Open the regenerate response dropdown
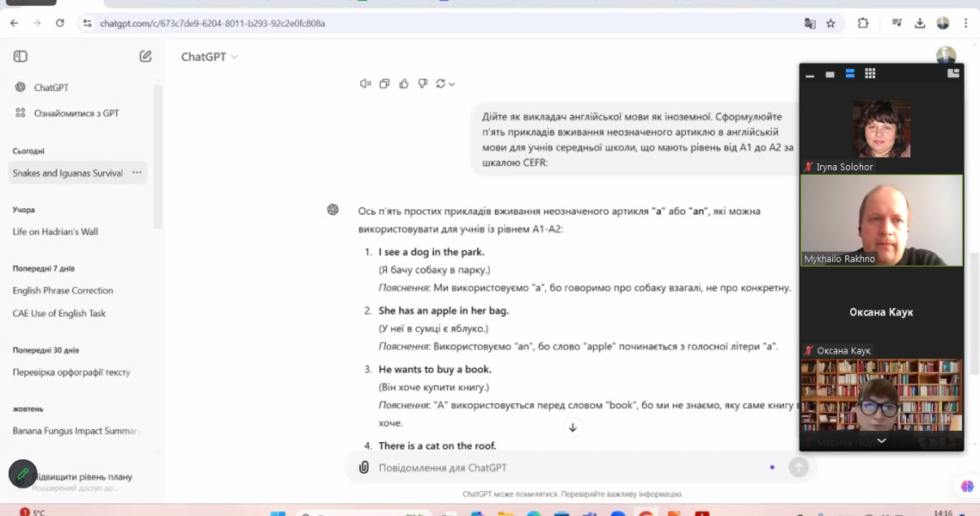This screenshot has height=516, width=980. (445, 83)
